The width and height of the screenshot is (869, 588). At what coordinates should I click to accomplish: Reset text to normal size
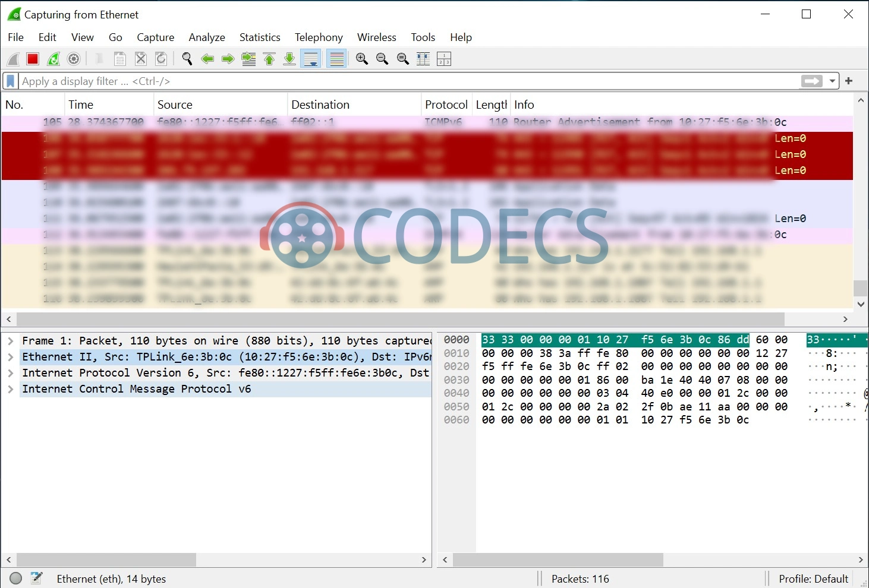click(x=403, y=59)
